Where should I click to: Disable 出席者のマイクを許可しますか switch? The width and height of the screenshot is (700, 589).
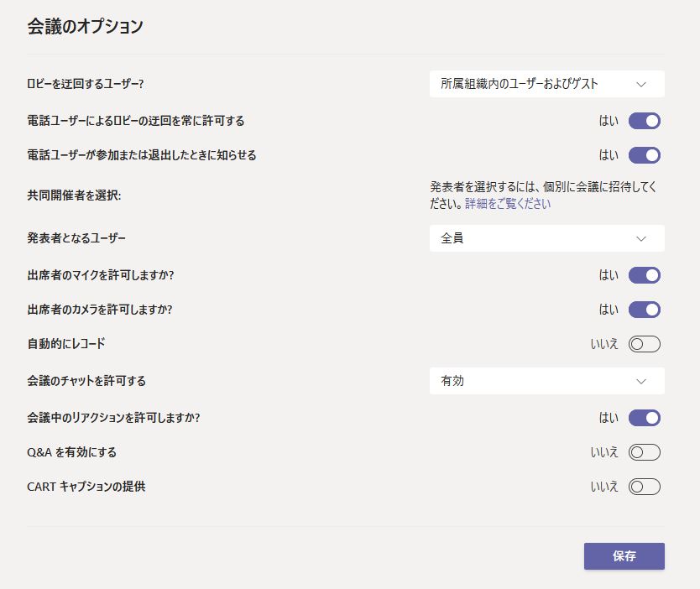pos(645,275)
